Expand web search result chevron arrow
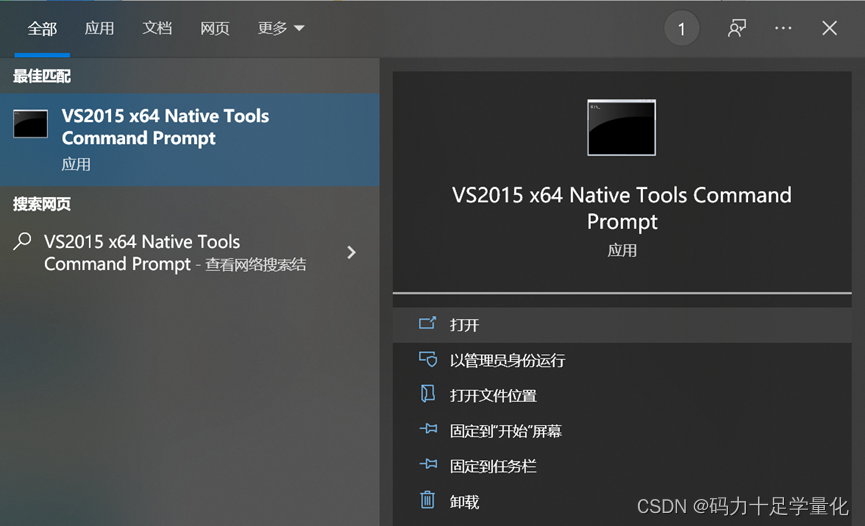The width and height of the screenshot is (865, 526). tap(351, 253)
